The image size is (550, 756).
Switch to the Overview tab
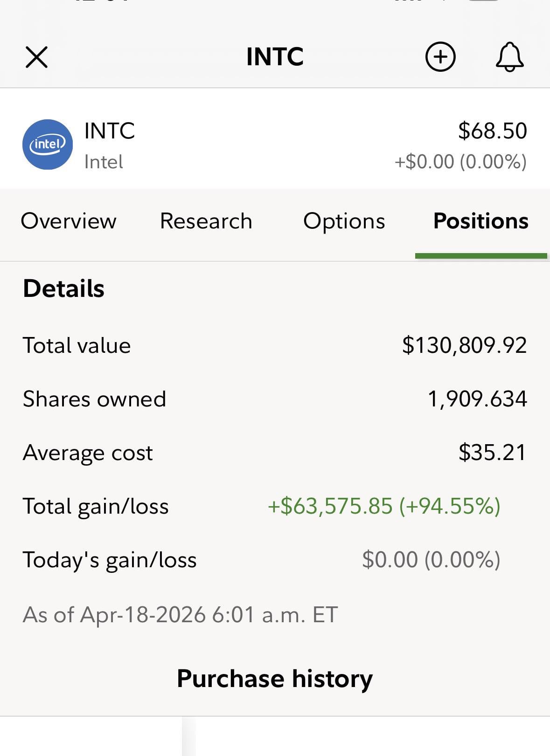[69, 221]
